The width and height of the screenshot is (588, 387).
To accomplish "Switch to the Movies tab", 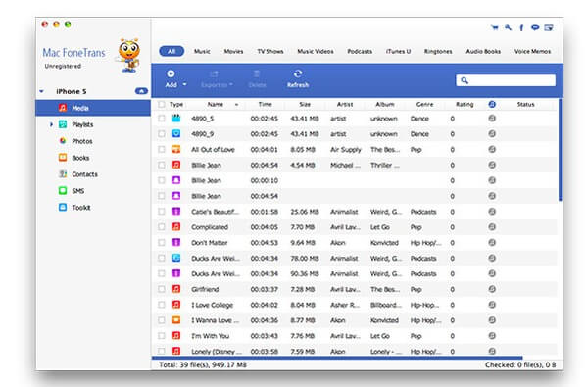I will (233, 51).
